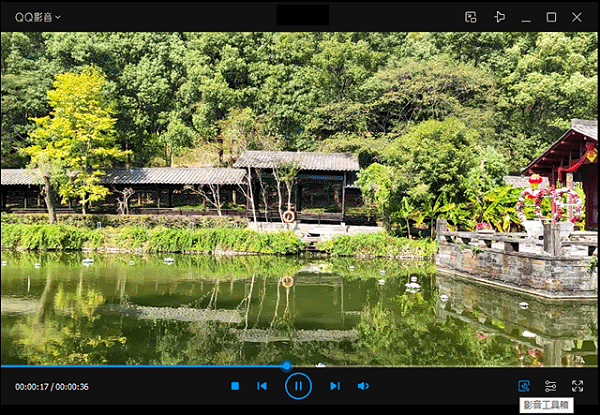Switch to mini player mode icon

point(471,17)
